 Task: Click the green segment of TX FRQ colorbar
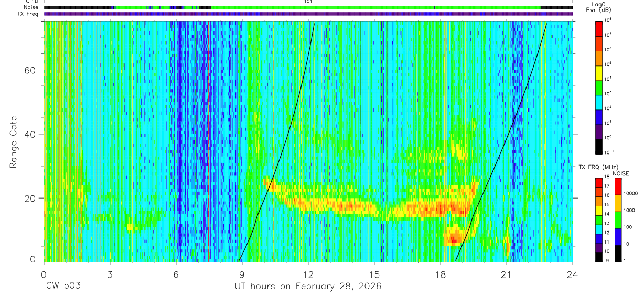599,219
